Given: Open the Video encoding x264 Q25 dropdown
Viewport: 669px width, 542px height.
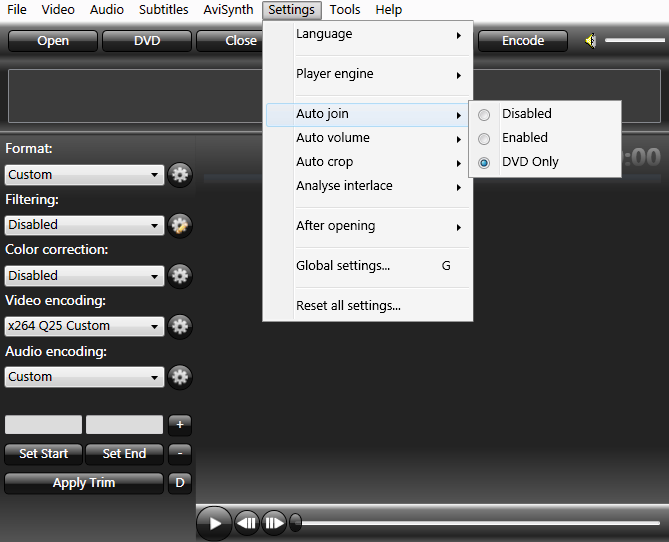Looking at the screenshot, I should pyautogui.click(x=84, y=326).
